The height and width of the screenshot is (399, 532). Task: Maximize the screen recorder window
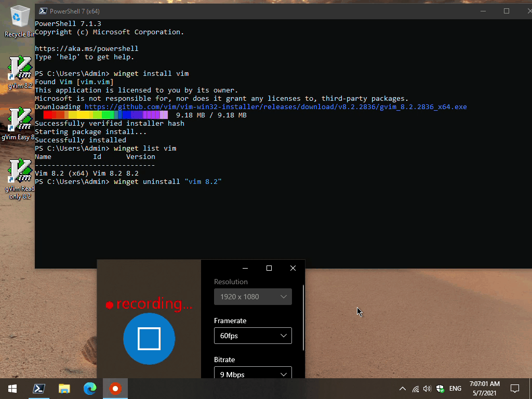(269, 268)
